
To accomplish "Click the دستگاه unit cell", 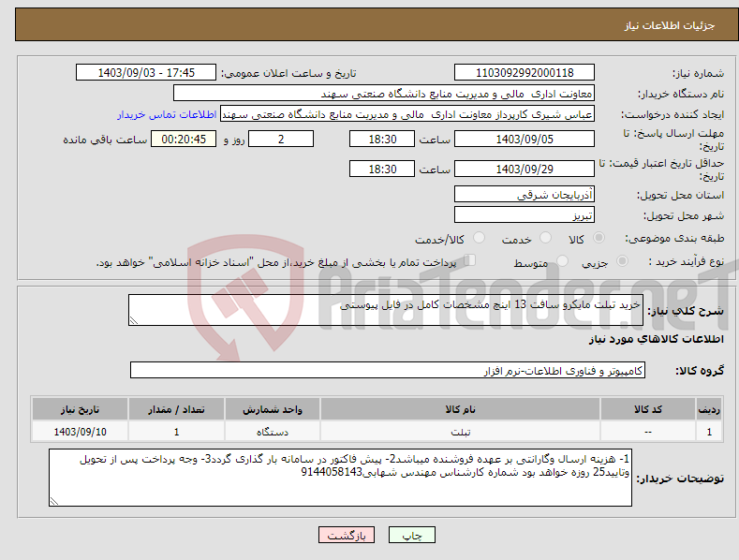I will pyautogui.click(x=273, y=432).
